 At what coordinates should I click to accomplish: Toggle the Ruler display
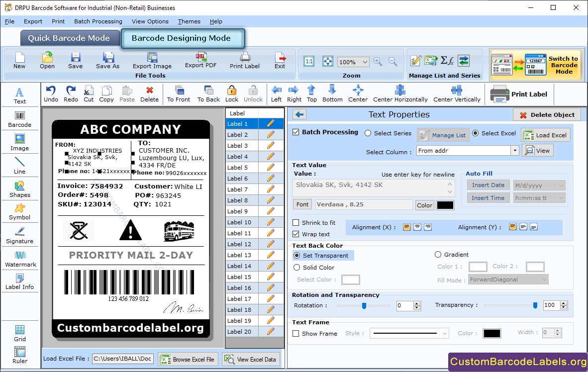pos(20,355)
